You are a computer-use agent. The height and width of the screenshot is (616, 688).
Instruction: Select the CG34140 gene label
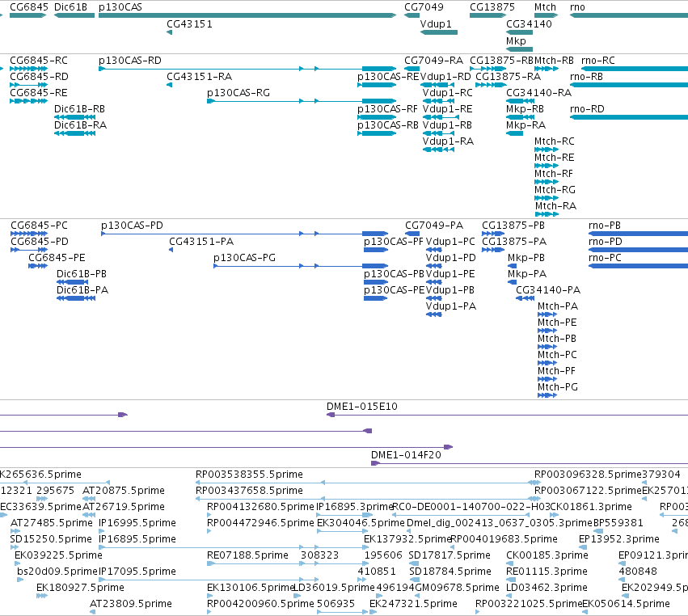[530, 24]
